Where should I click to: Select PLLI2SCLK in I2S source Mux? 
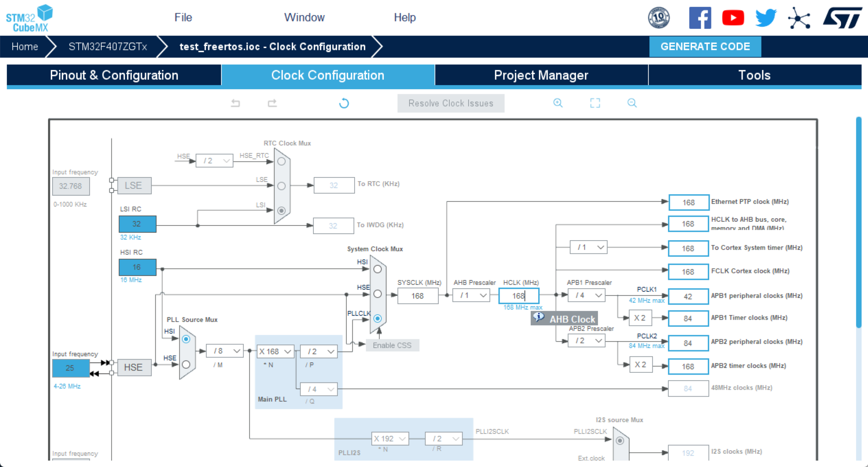tap(620, 441)
